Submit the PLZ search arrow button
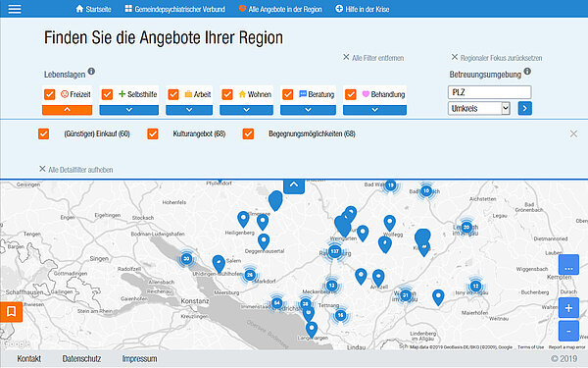The width and height of the screenshot is (588, 368). click(x=525, y=109)
